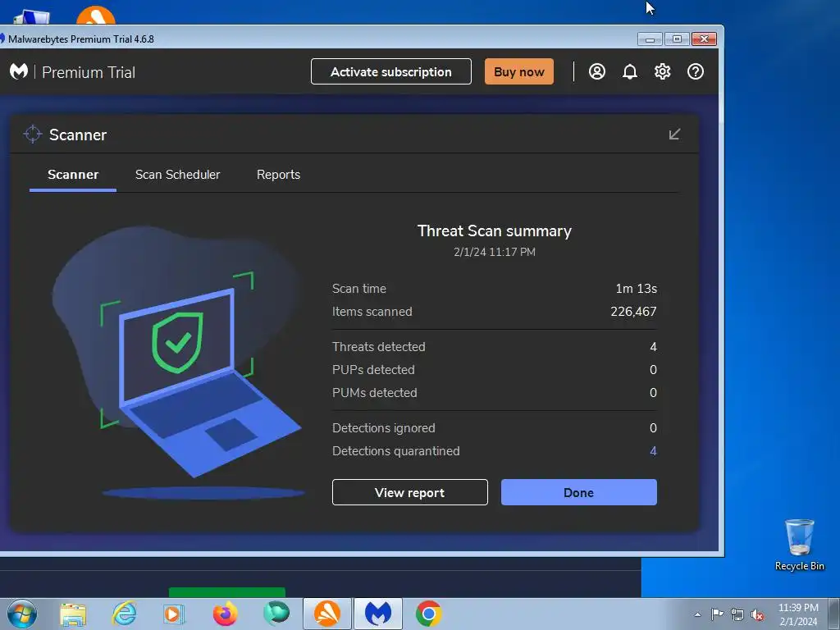Click the muted volume tray icon
Screen dimensions: 840x630
point(757,614)
